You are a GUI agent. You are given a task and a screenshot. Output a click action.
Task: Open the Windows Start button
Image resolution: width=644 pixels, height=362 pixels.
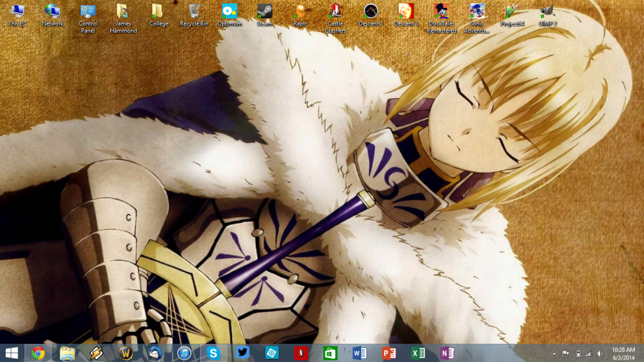(x=12, y=353)
